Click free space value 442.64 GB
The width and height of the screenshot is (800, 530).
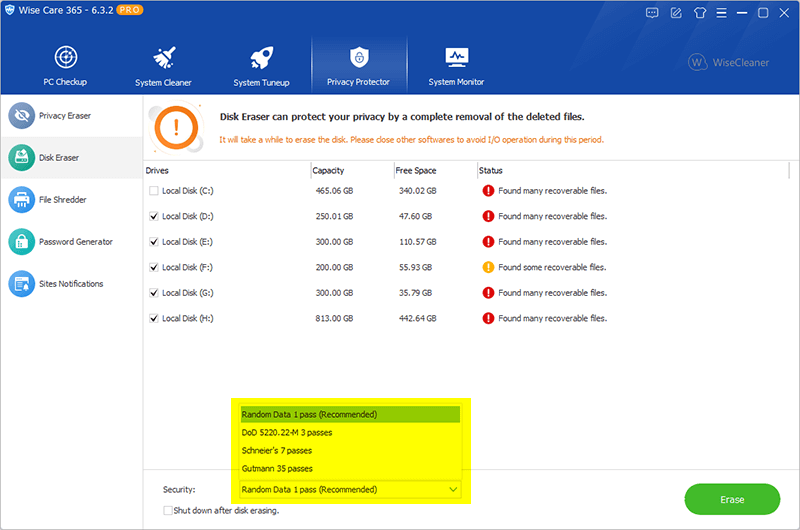click(x=417, y=318)
